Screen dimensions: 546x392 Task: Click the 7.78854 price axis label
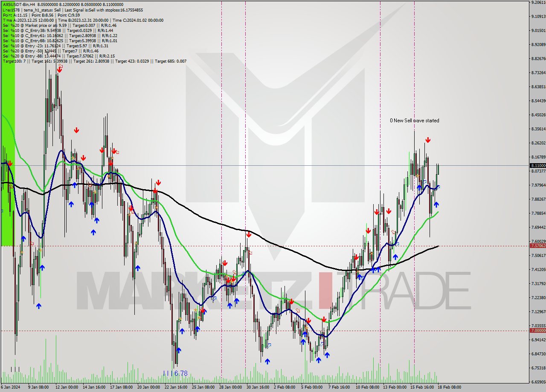point(538,213)
